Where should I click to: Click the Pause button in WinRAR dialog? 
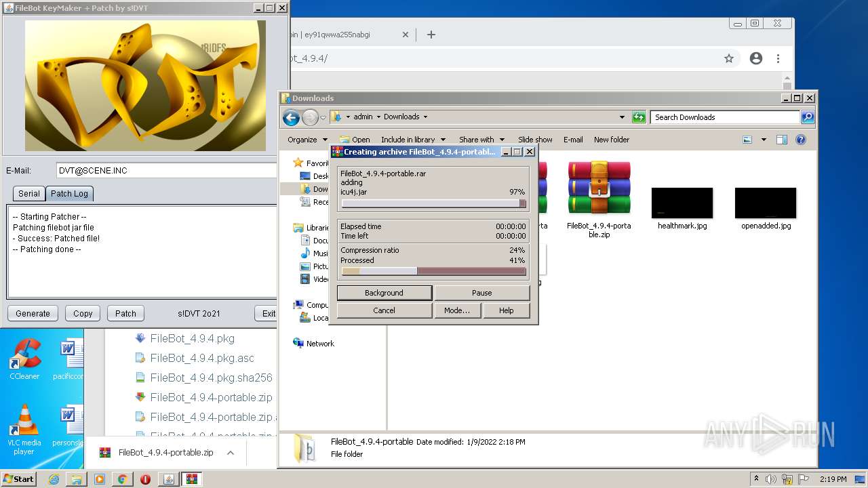[481, 293]
